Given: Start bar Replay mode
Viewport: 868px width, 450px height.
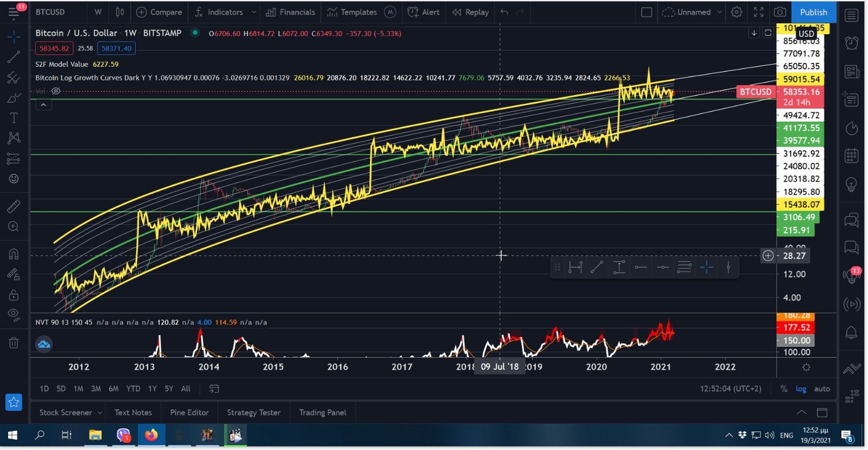Looking at the screenshot, I should 470,12.
